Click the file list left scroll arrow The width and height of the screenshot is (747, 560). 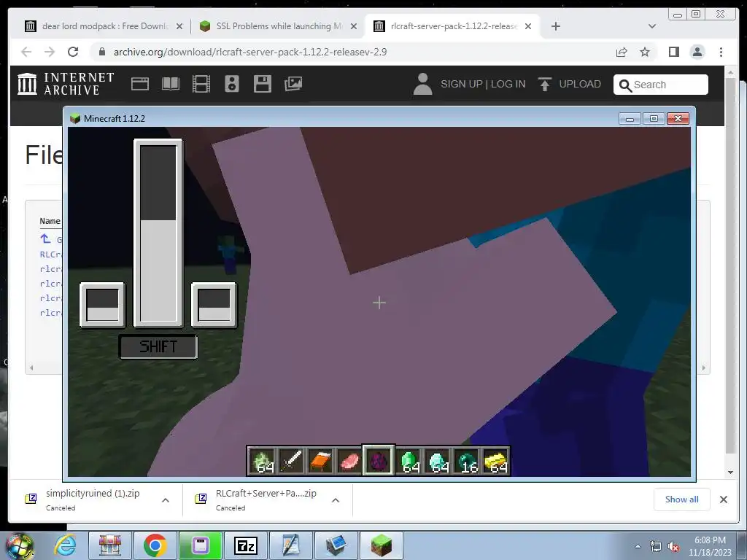coord(31,367)
